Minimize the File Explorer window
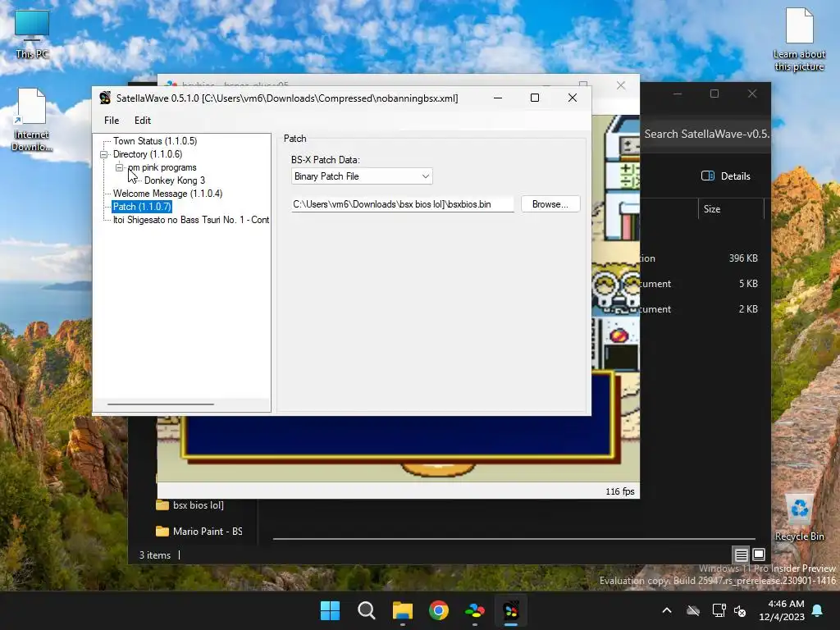This screenshot has height=630, width=840. coord(678,94)
